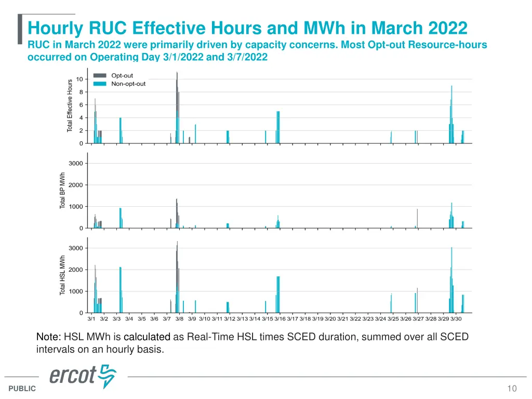The width and height of the screenshot is (532, 399).
Task: Select the 'Non-opt-out' legend label
Action: pyautogui.click(x=128, y=84)
